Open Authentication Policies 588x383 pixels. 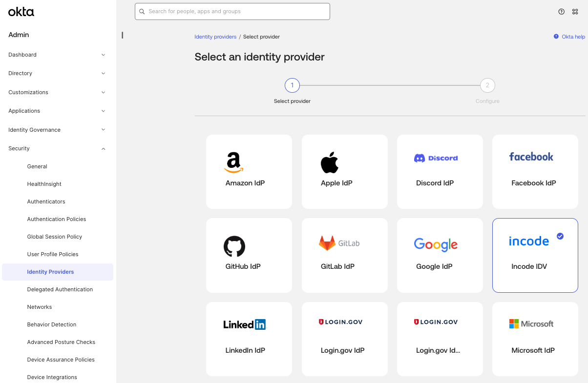point(57,219)
